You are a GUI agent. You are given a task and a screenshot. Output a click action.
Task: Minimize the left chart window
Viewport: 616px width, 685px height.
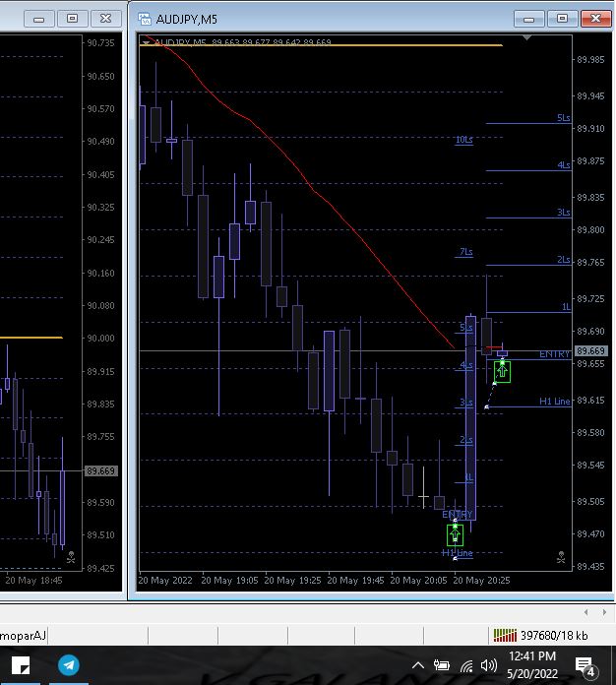[x=39, y=19]
